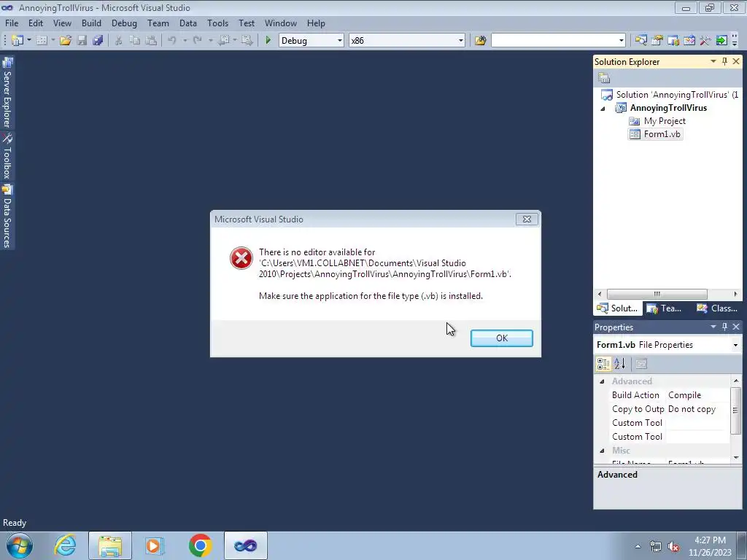Click the Property Pages icon in Properties panel
747x560 pixels.
641,364
